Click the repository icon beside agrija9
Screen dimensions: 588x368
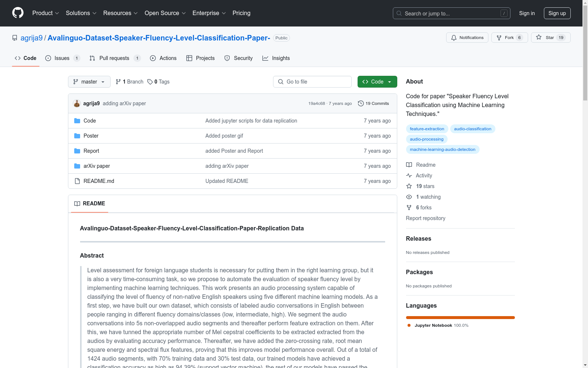click(x=15, y=38)
